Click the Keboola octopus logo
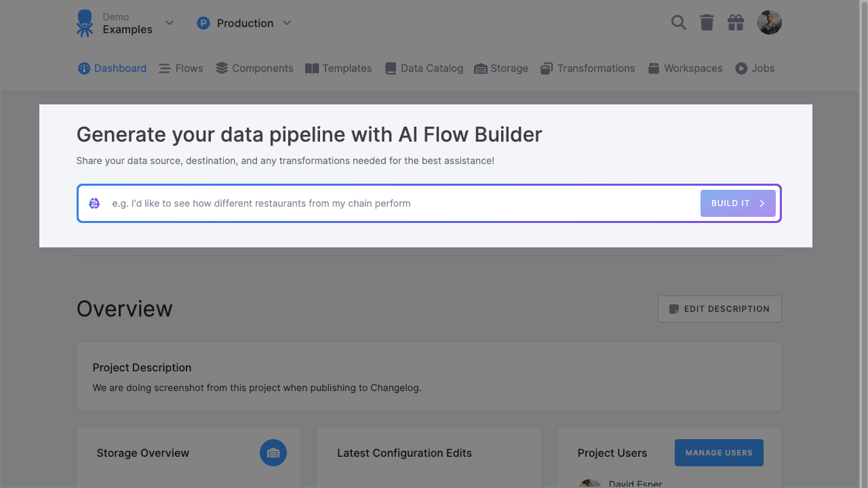The image size is (868, 488). coord(84,22)
